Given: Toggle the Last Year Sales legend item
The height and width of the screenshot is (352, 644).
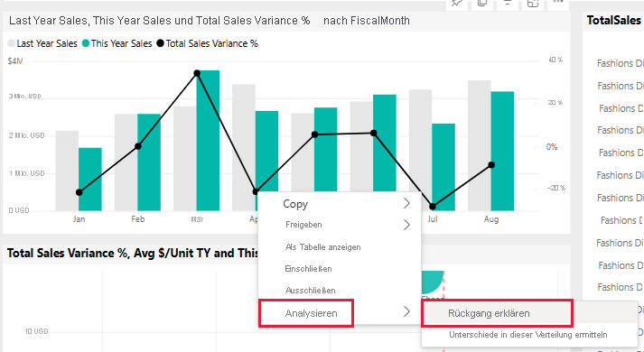Looking at the screenshot, I should pos(42,43).
